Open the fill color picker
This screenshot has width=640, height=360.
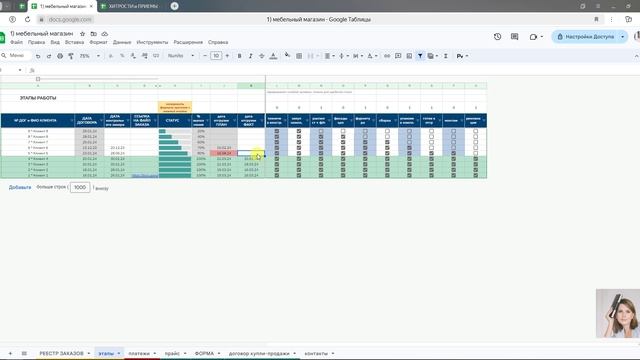pos(287,55)
